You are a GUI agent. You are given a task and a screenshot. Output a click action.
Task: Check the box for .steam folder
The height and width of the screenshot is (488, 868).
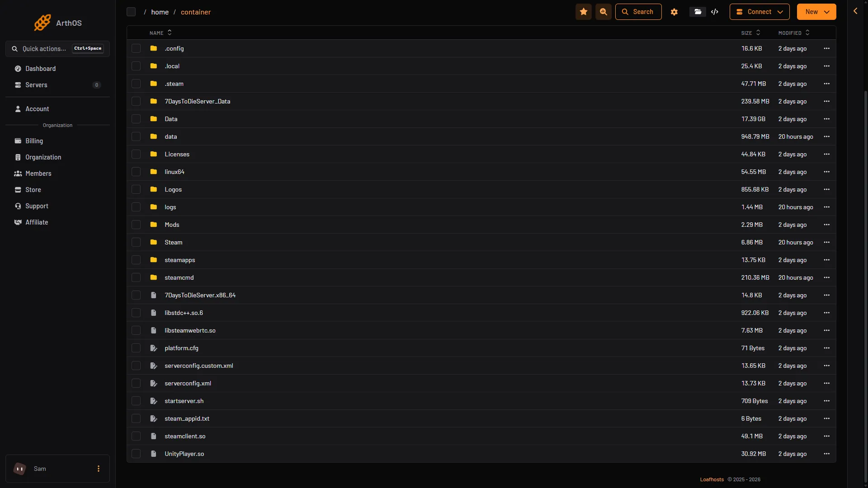tap(136, 84)
